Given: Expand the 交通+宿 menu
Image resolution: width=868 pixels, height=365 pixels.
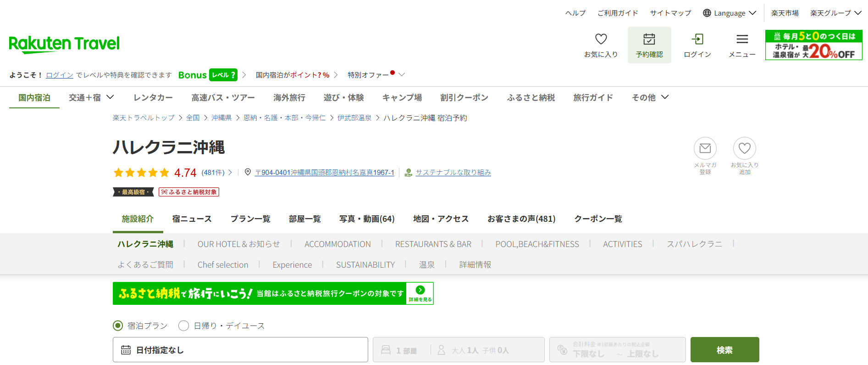Looking at the screenshot, I should (x=91, y=97).
